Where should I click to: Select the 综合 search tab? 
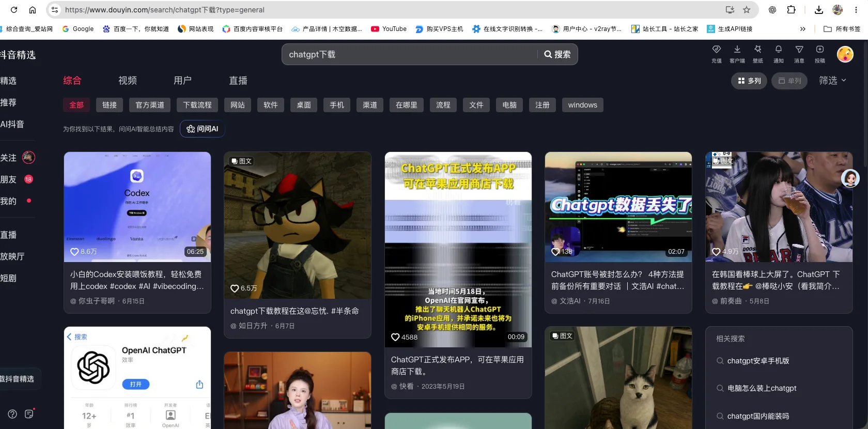(x=72, y=80)
